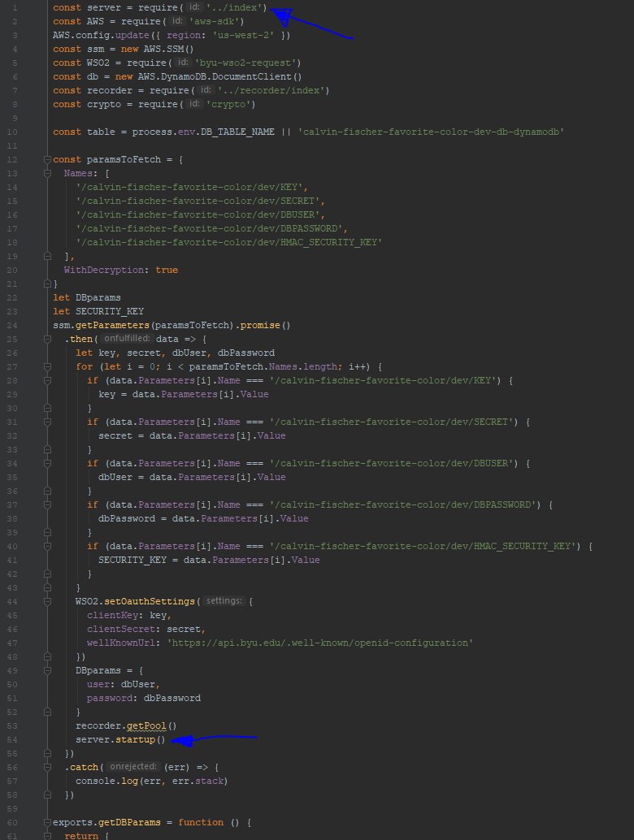Collapse the .then callback fold on line 25

47,339
